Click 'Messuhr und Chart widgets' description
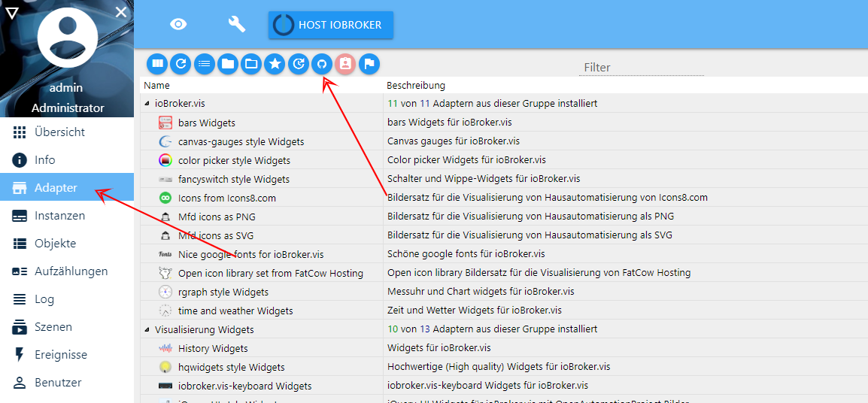The image size is (868, 403). pos(481,292)
